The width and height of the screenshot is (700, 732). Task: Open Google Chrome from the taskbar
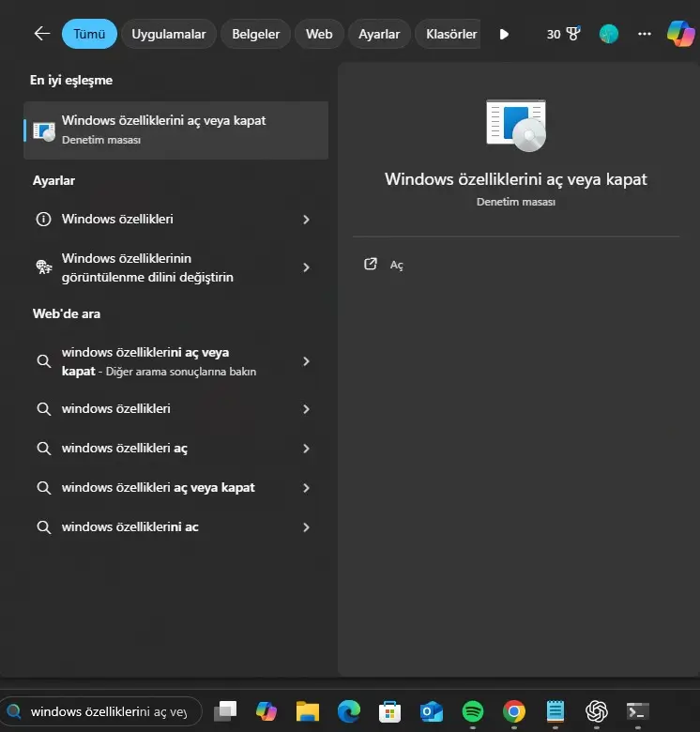click(x=513, y=711)
